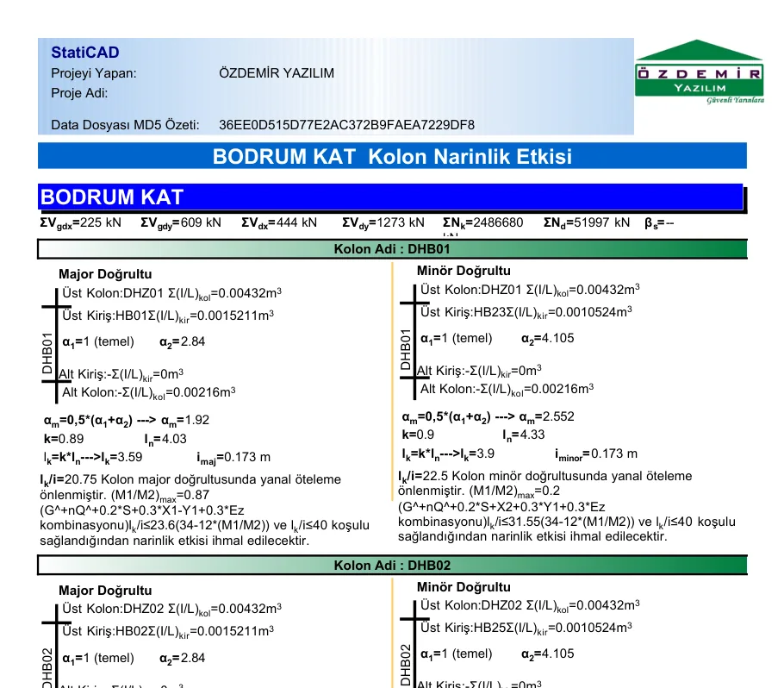Select the imaj=0.173 m value
The height and width of the screenshot is (688, 784).
coord(233,457)
